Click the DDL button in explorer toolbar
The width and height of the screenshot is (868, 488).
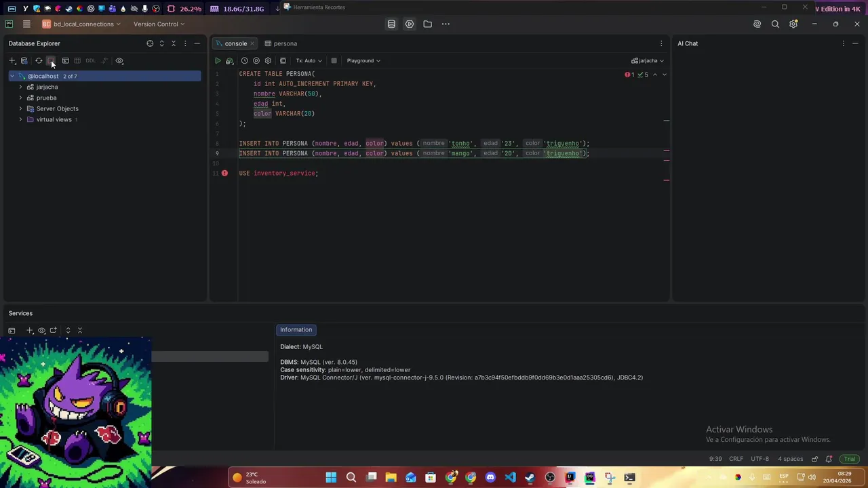[x=91, y=61]
